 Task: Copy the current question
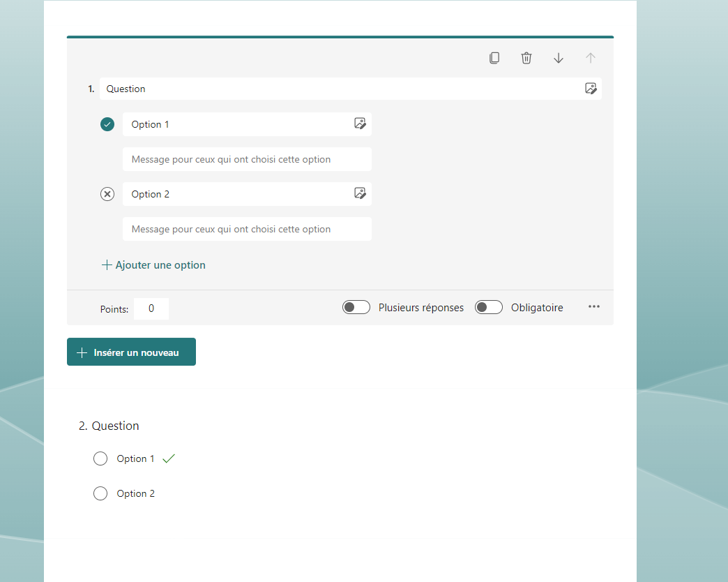coord(494,58)
